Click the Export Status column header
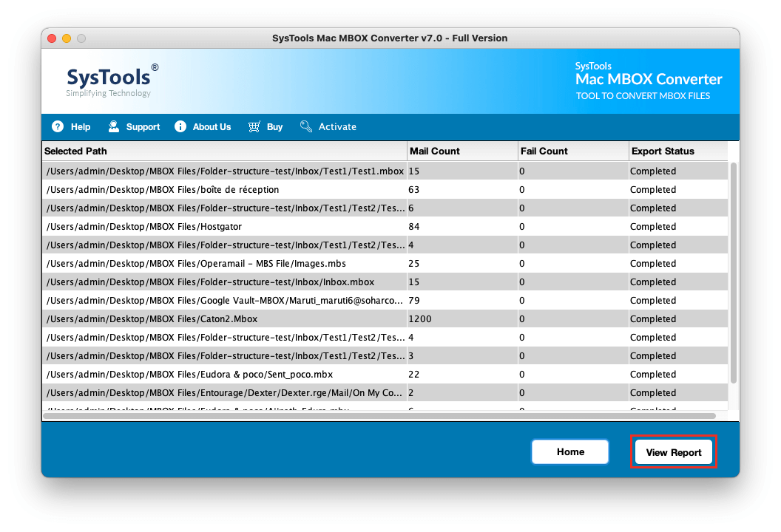The width and height of the screenshot is (781, 532). [678, 151]
